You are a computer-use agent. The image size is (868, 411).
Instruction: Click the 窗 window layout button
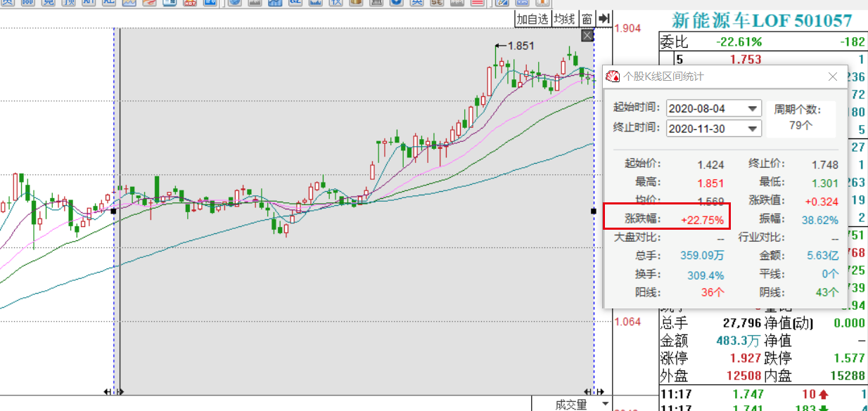586,19
